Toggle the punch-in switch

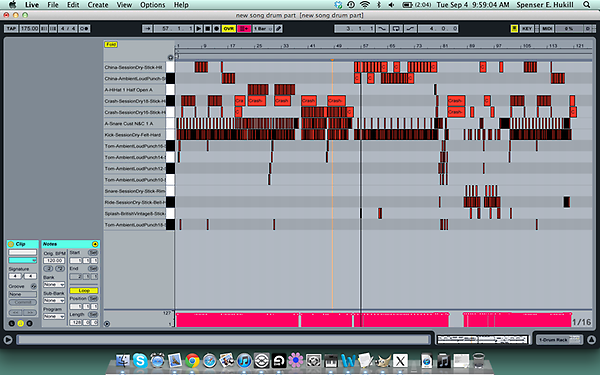coord(382,29)
